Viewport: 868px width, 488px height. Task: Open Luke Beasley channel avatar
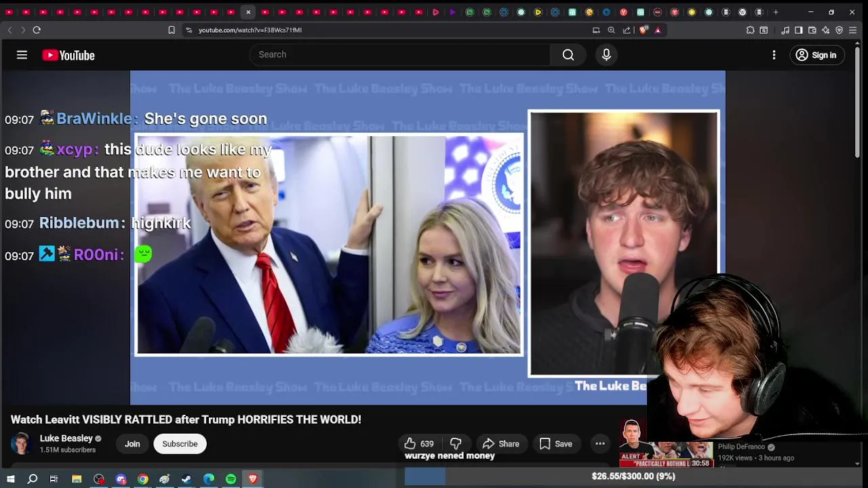pyautogui.click(x=22, y=444)
